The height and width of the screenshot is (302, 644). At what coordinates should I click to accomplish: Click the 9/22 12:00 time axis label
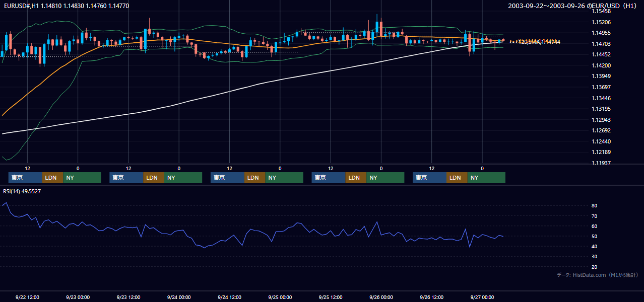(x=27, y=297)
